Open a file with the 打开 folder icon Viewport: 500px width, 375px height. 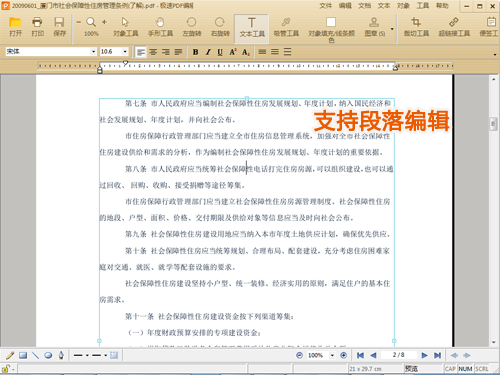click(15, 26)
